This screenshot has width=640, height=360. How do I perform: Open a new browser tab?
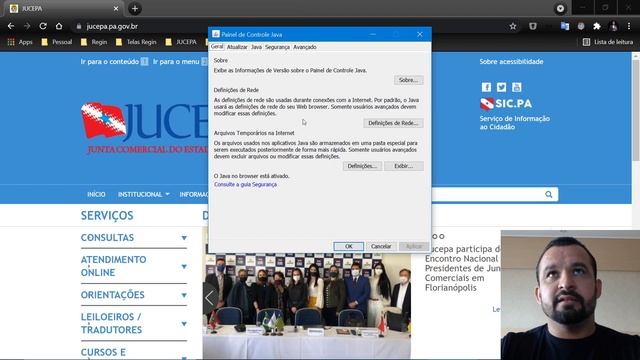pyautogui.click(x=135, y=9)
